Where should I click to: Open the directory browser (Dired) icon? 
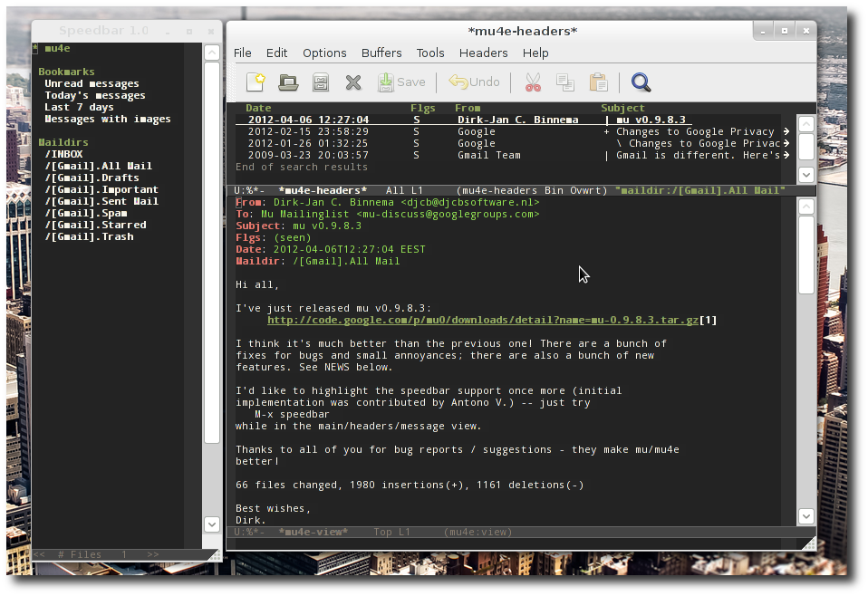[x=321, y=82]
